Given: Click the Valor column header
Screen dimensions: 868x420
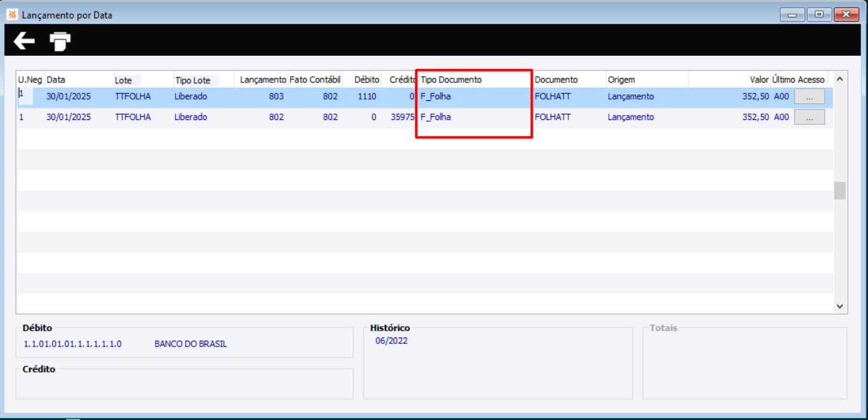Looking at the screenshot, I should coord(759,80).
